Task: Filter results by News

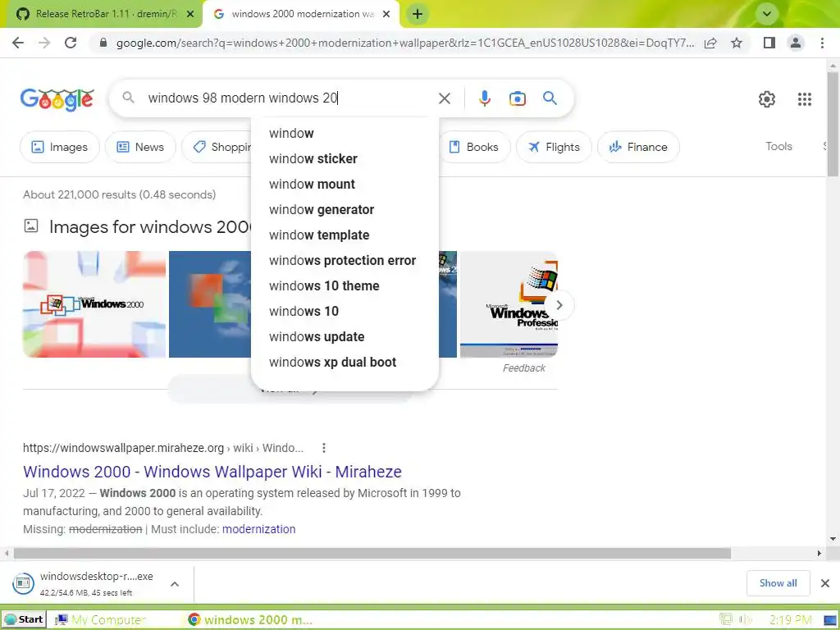Action: 140,147
